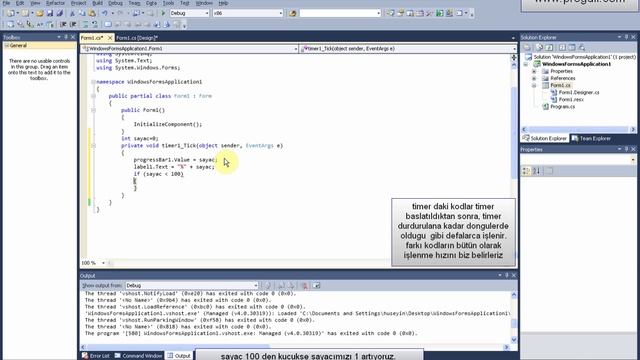The width and height of the screenshot is (640, 360).
Task: Switch to the Command Window tab
Action: coord(138,356)
